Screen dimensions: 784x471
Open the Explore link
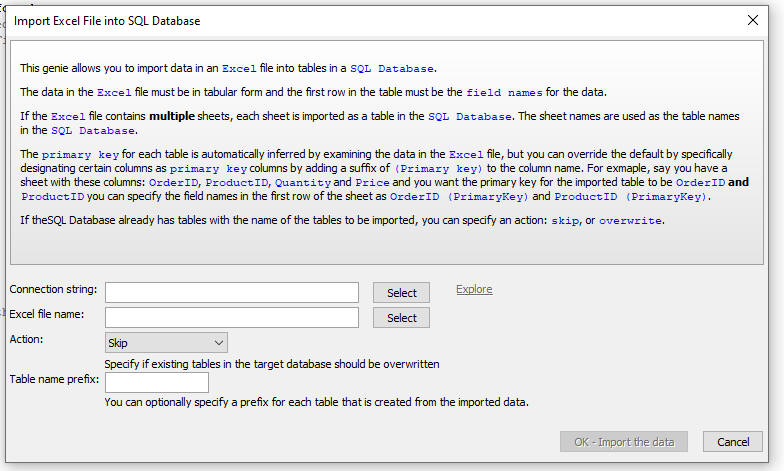click(x=474, y=289)
